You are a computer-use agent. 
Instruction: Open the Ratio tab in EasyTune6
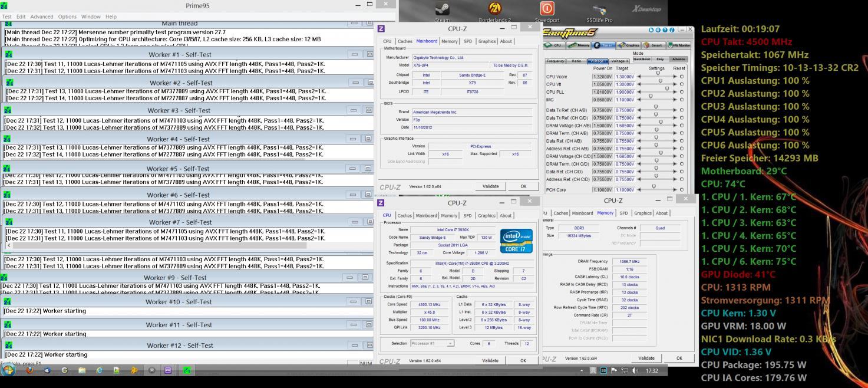[x=576, y=61]
